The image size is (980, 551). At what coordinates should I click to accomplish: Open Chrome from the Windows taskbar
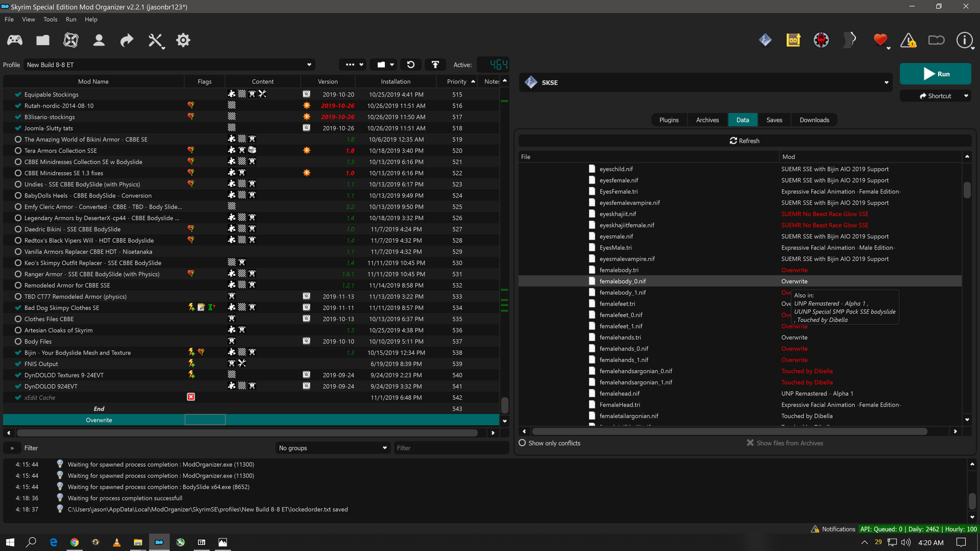point(75,542)
